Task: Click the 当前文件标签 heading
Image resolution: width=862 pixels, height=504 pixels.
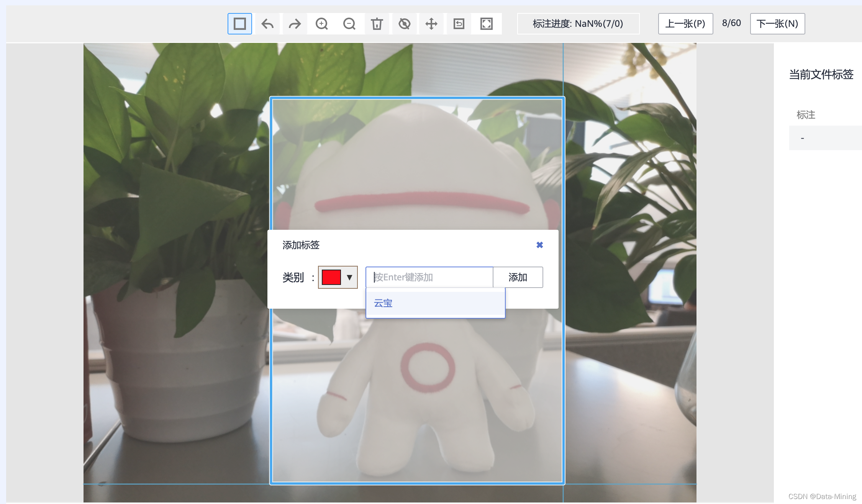Action: [821, 74]
